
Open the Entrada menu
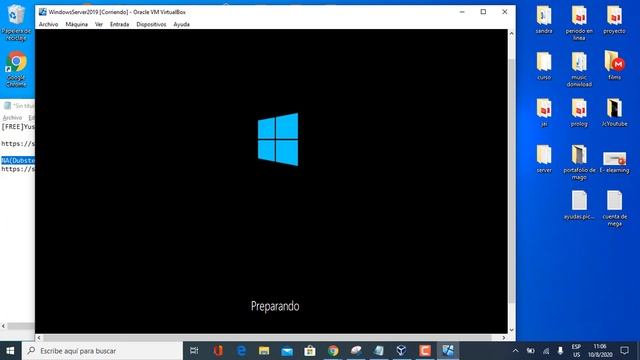(119, 24)
